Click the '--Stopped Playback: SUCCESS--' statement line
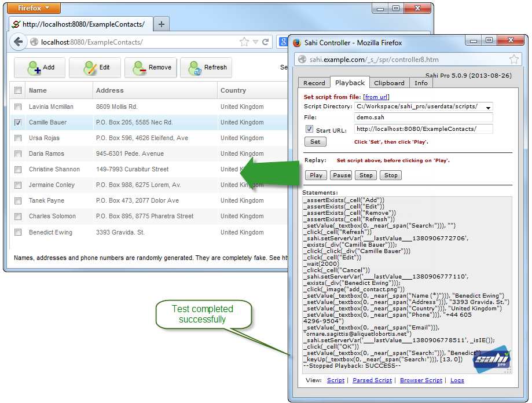 coord(352,366)
